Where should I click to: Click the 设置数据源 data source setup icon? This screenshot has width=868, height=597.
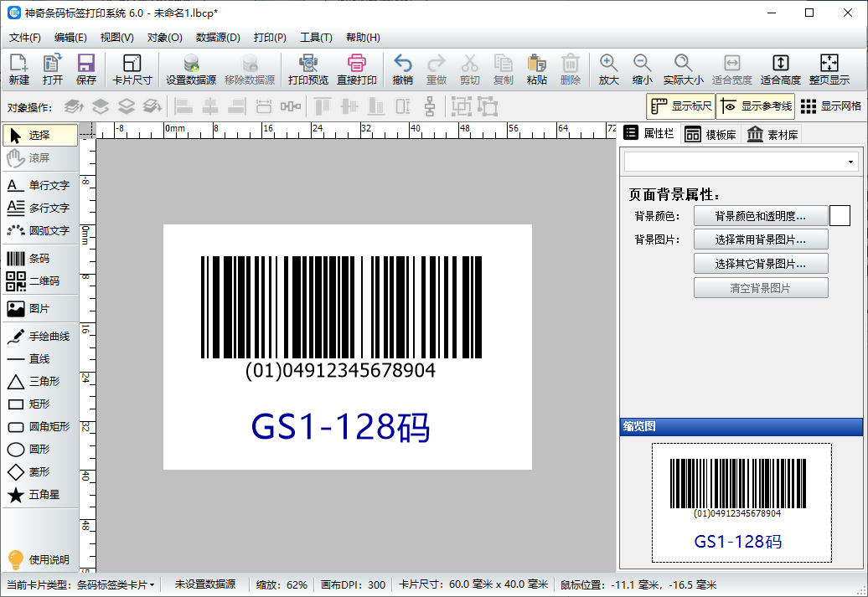191,69
